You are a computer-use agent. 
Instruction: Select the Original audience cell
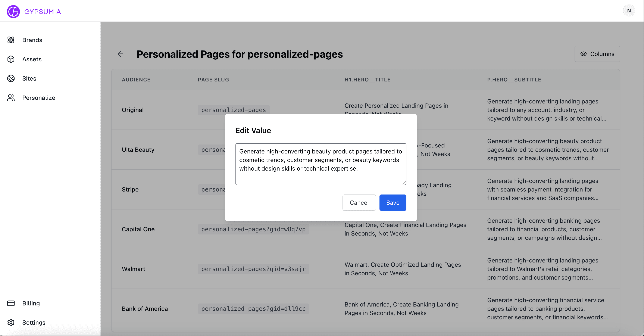(132, 110)
